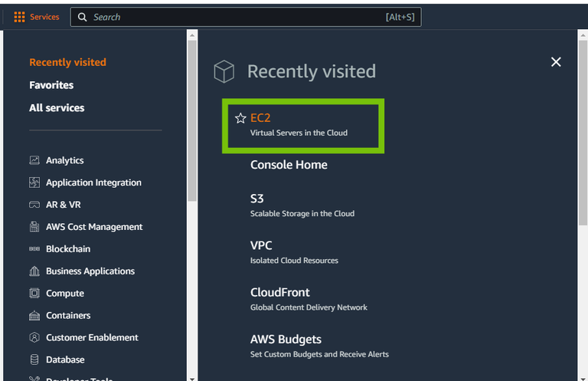Click the Business Applications icon
588x381 pixels.
34,271
